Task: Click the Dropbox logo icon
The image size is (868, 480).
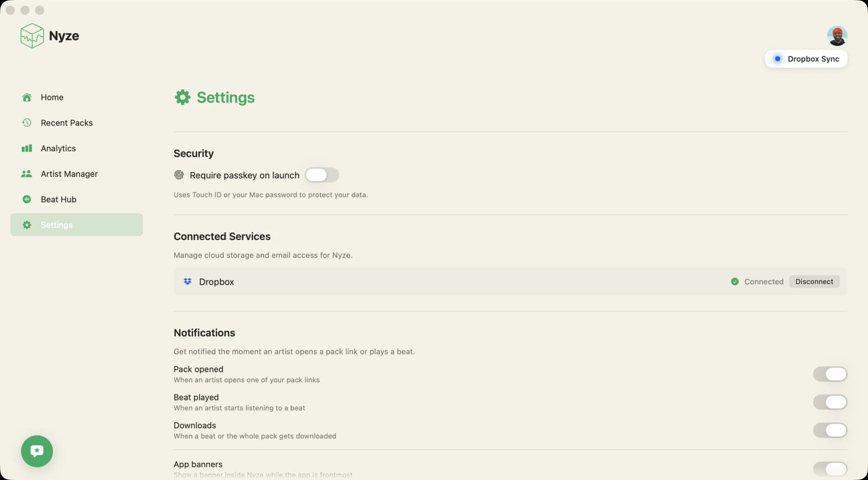Action: pos(188,281)
